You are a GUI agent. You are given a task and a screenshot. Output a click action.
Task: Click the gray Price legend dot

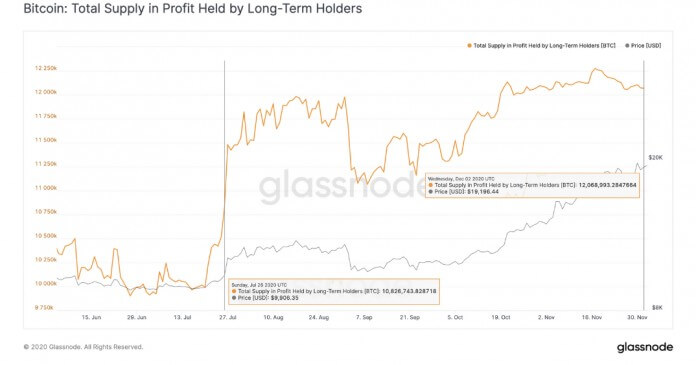pyautogui.click(x=627, y=46)
